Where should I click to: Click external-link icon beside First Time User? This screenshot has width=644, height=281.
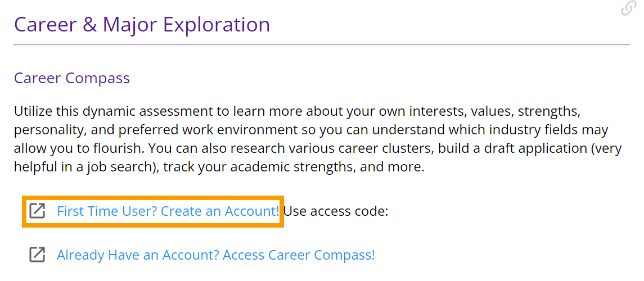[x=37, y=211]
